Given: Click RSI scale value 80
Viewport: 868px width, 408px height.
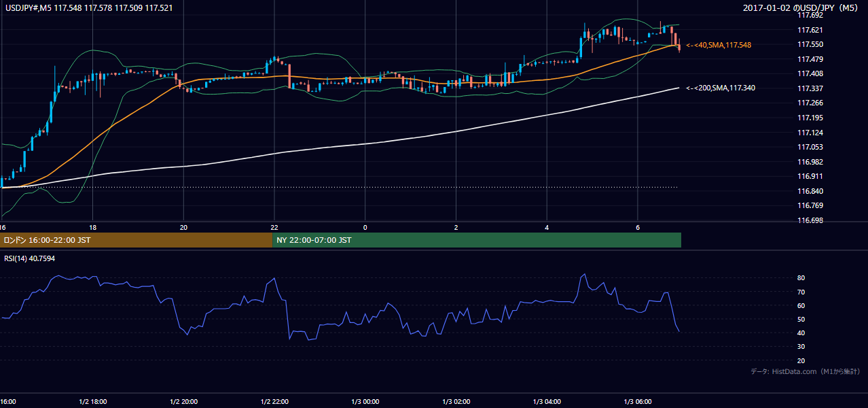Looking at the screenshot, I should [801, 278].
